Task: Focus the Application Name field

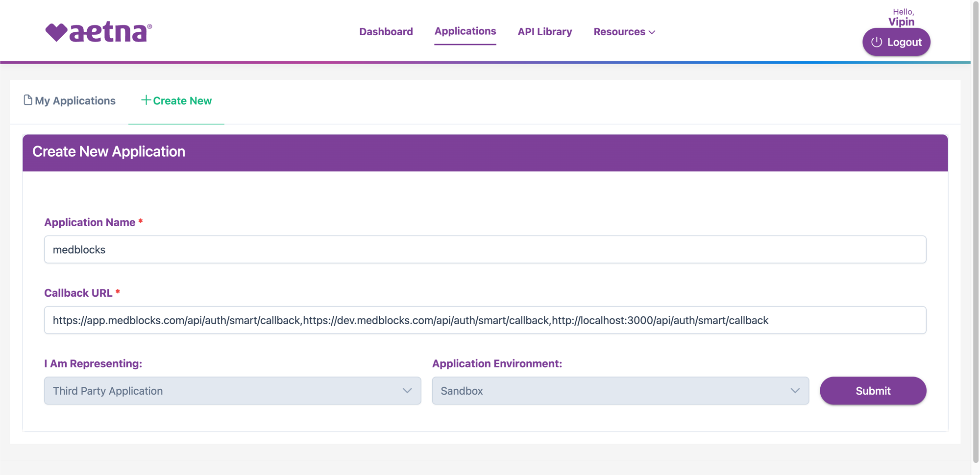Action: (x=485, y=250)
